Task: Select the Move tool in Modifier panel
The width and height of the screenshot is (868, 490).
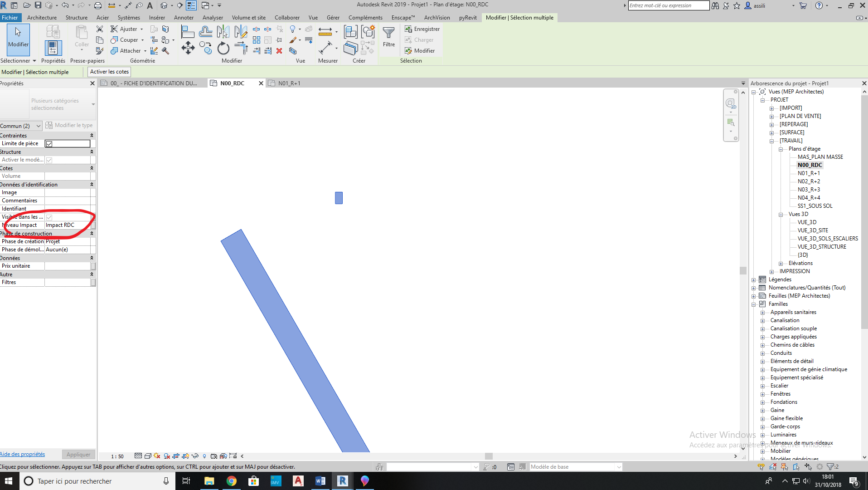Action: click(x=188, y=48)
